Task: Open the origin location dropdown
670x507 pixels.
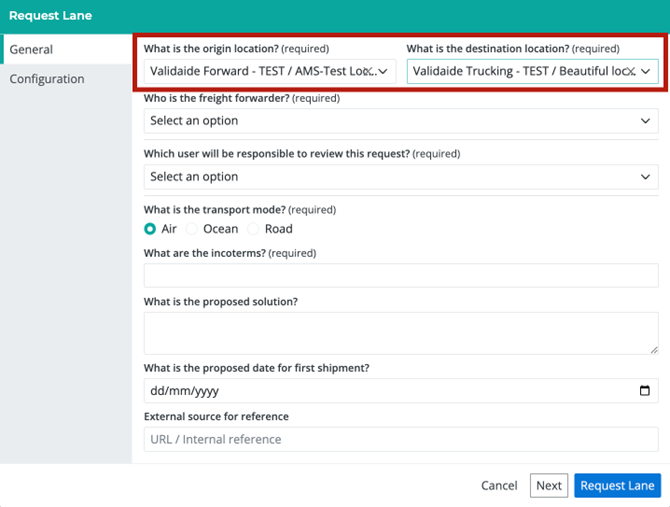Action: pos(270,71)
